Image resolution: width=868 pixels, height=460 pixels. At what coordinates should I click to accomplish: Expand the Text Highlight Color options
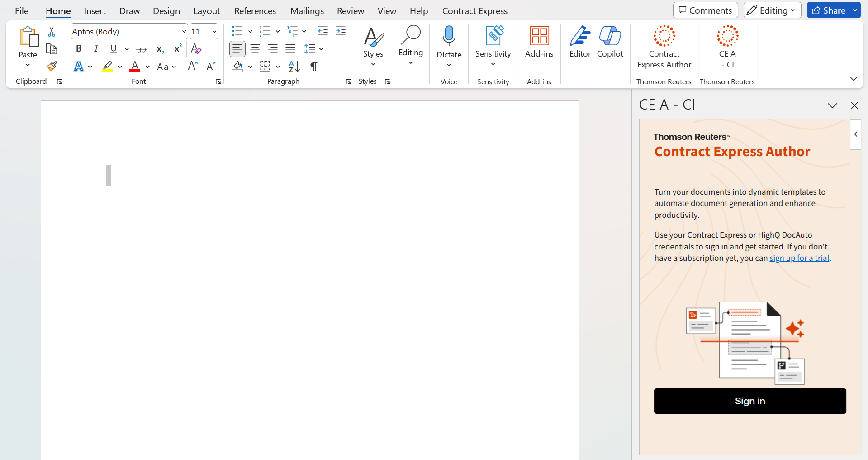(120, 67)
